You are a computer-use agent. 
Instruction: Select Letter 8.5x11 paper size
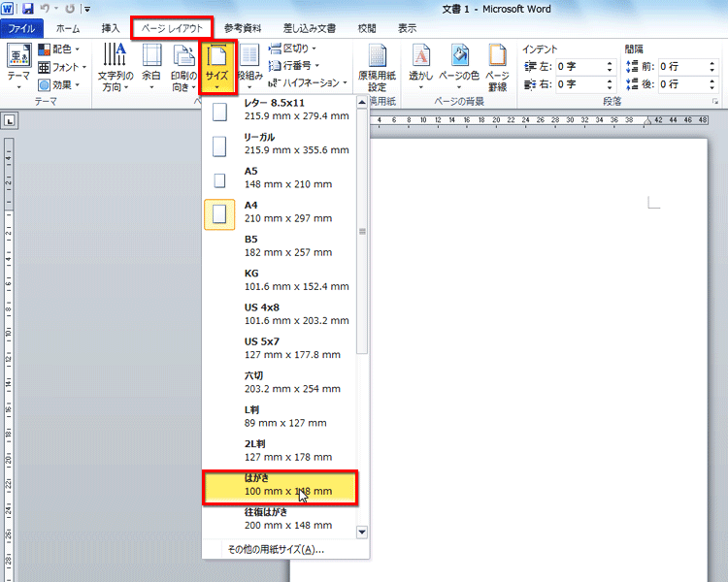(280, 110)
